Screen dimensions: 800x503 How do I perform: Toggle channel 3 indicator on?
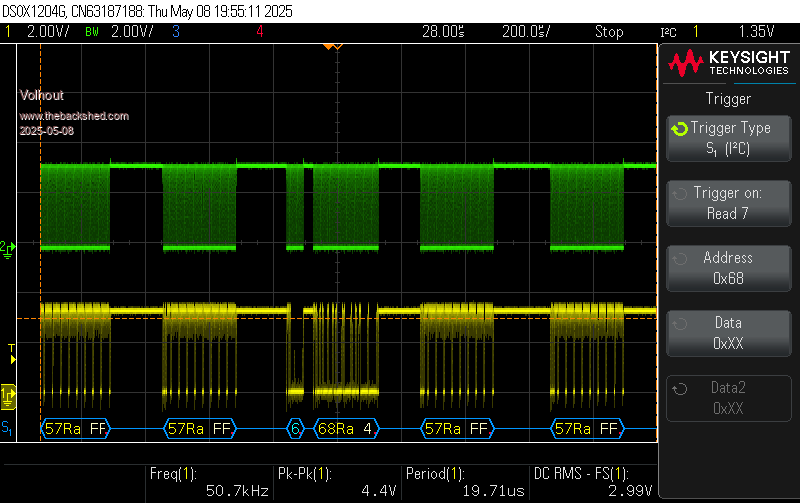pyautogui.click(x=175, y=32)
